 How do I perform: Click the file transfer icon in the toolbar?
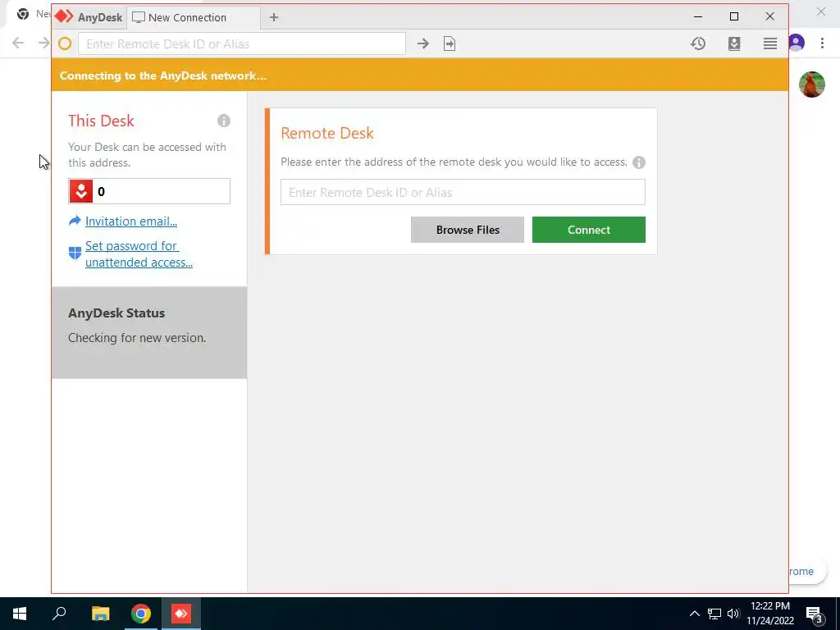(x=450, y=44)
